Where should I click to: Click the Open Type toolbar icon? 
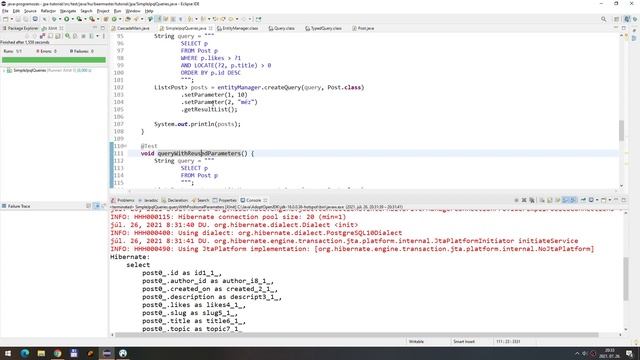(x=128, y=19)
